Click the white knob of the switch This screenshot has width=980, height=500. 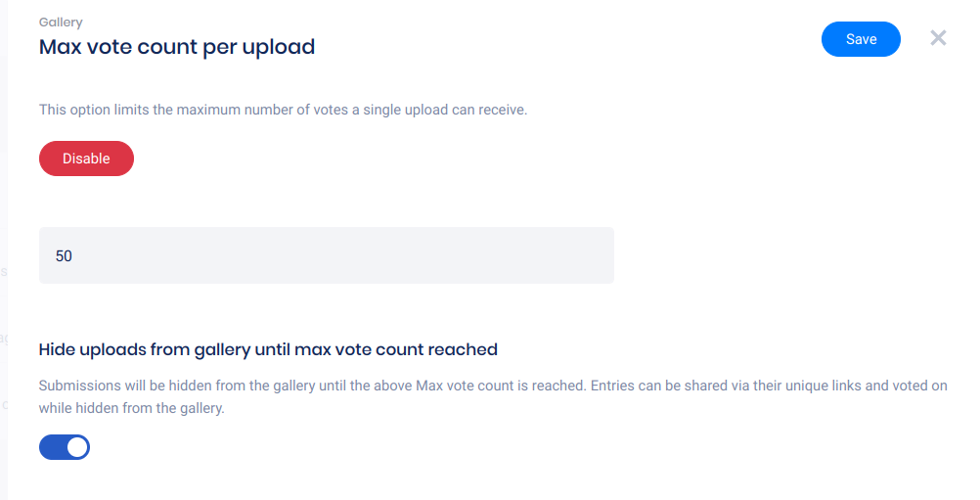tap(77, 447)
